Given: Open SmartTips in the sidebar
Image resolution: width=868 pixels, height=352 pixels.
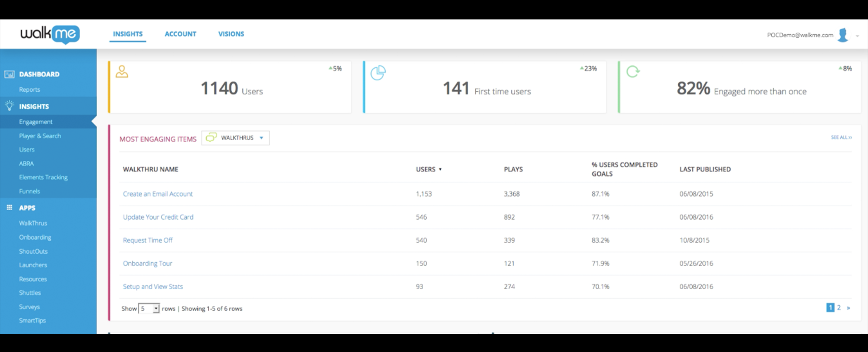Looking at the screenshot, I should pyautogui.click(x=32, y=320).
